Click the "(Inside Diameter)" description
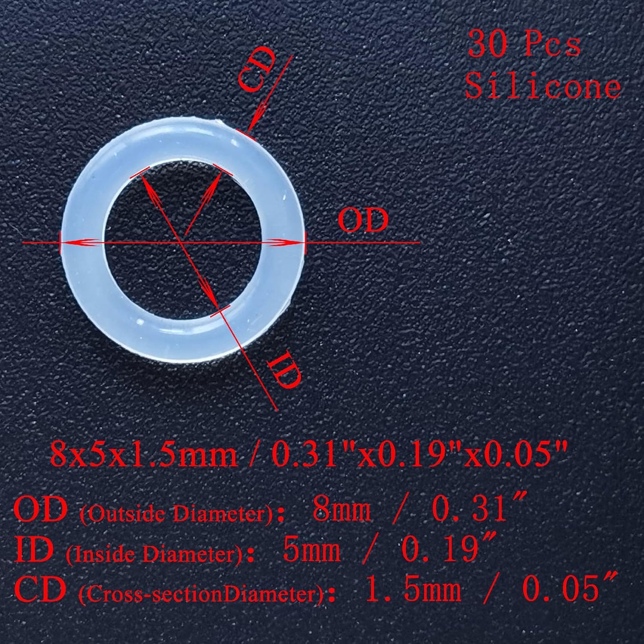 155,554
